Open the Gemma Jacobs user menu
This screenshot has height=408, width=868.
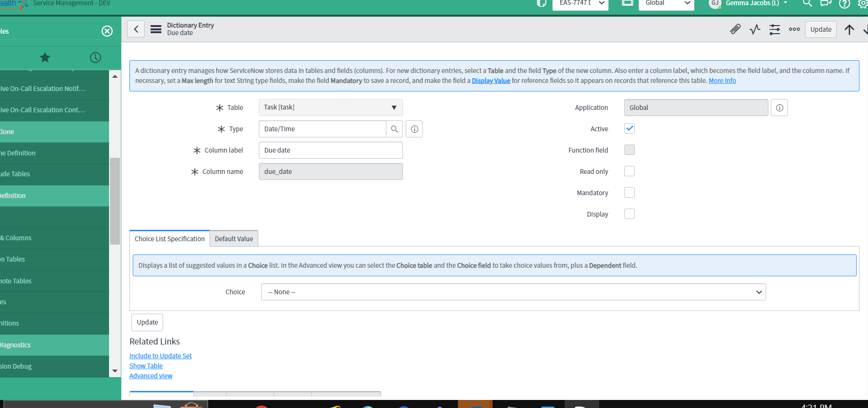tap(752, 3)
